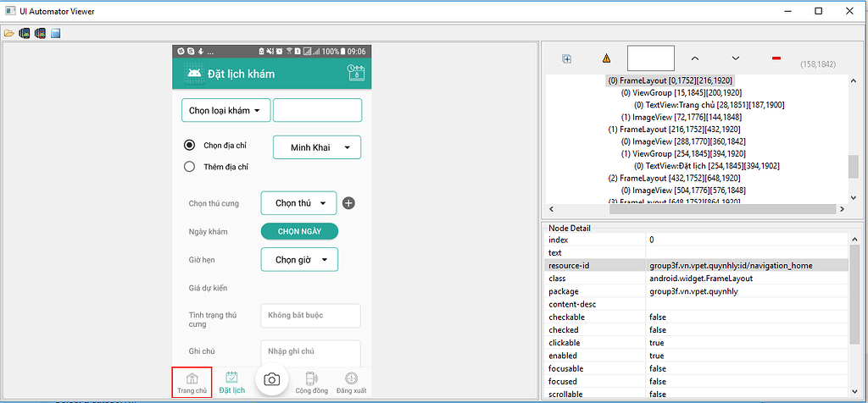Viewport: 868px width, 403px height.
Task: Expand all tree nodes with the plus icon
Action: pyautogui.click(x=566, y=58)
